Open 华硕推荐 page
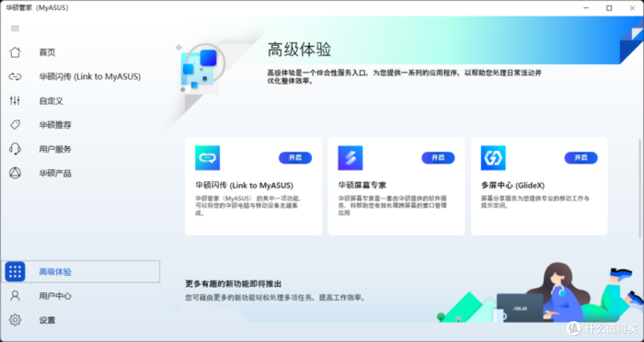The image size is (644, 342). (x=55, y=125)
